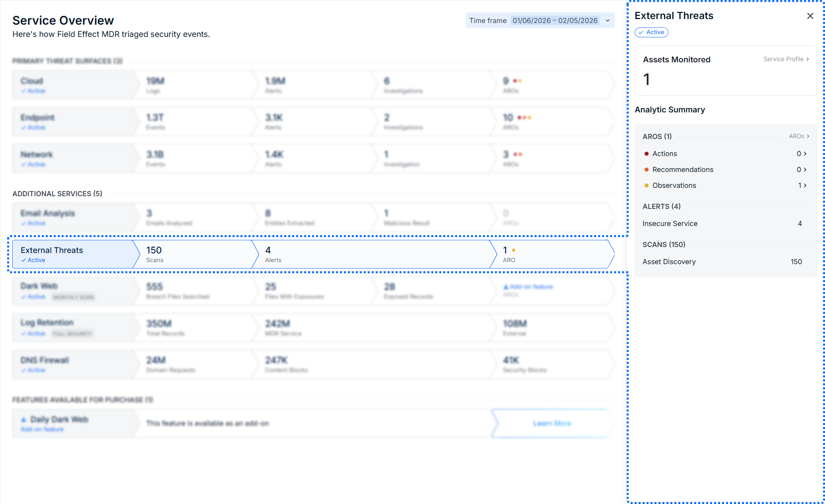Click the red Actions severity dot

647,154
